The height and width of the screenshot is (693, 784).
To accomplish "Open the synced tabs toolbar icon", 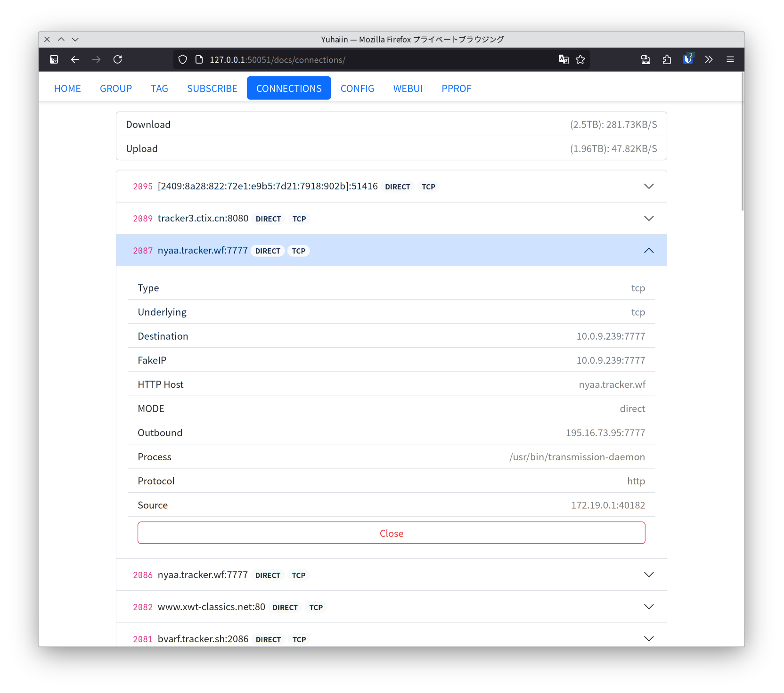I will (x=645, y=59).
